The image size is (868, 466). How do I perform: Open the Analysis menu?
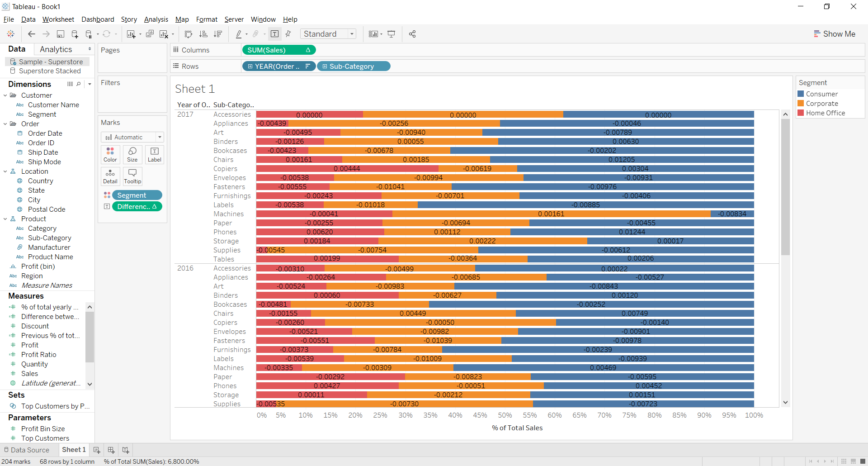click(x=156, y=19)
